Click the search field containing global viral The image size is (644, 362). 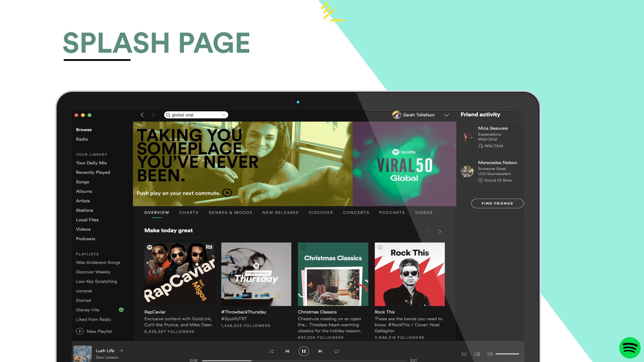pyautogui.click(x=196, y=115)
